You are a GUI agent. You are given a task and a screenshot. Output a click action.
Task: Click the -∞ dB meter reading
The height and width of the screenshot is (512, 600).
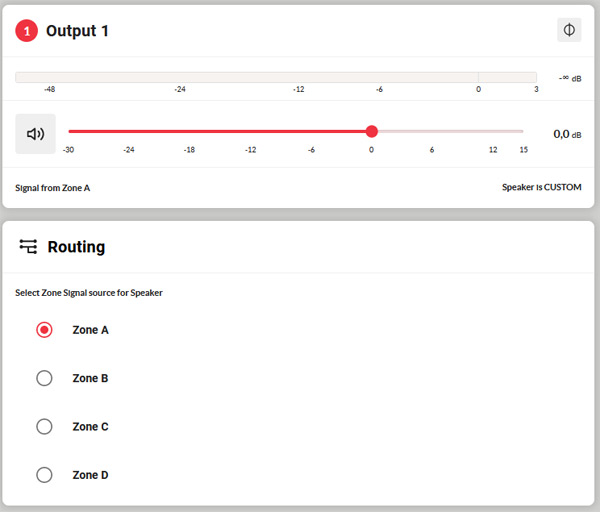pos(570,77)
